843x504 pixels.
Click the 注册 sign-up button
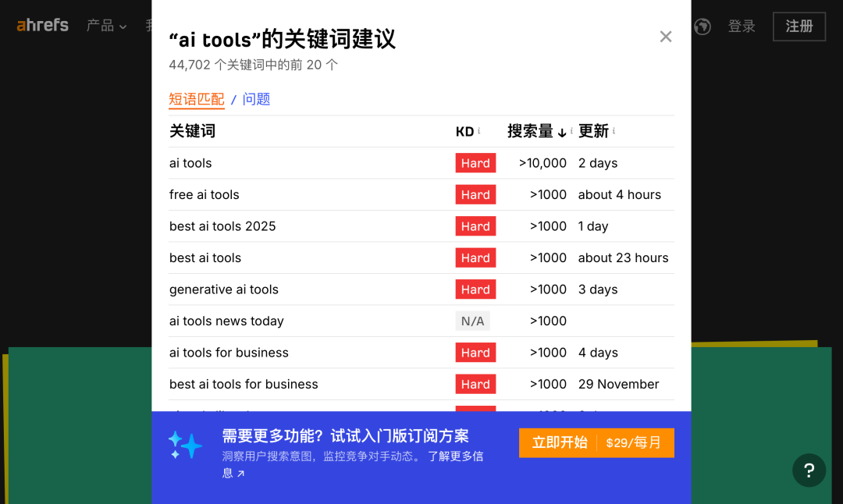[799, 27]
